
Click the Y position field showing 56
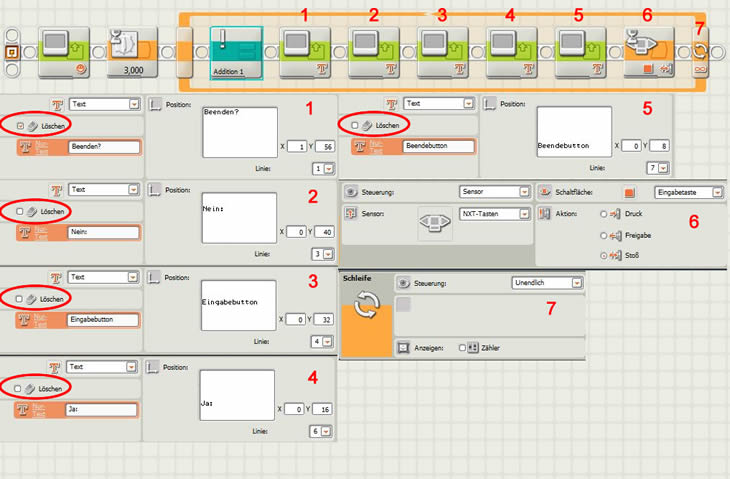324,147
